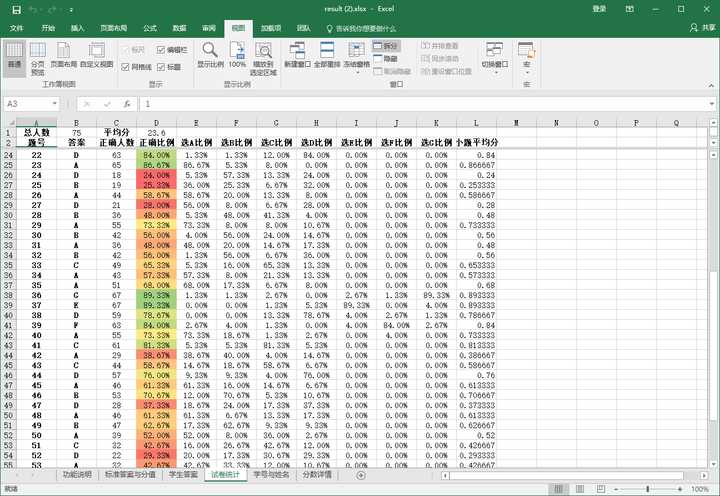Open the 插入 Insert tab

pos(78,28)
